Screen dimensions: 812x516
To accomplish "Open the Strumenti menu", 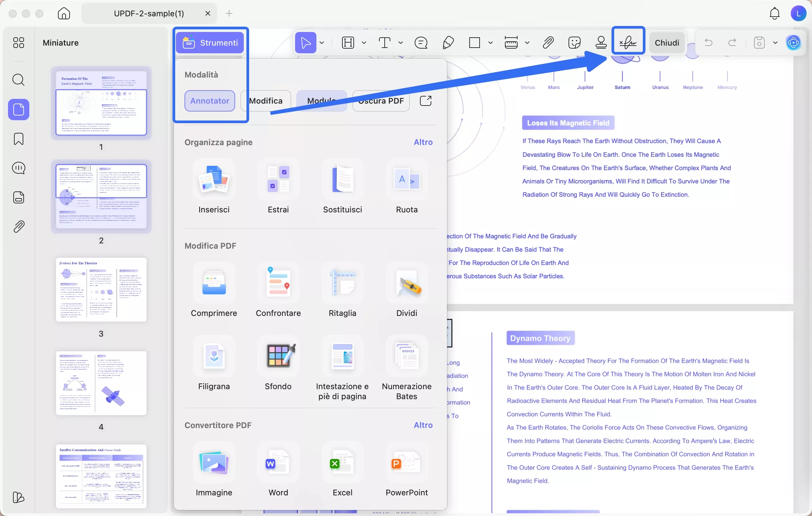I will coord(210,43).
